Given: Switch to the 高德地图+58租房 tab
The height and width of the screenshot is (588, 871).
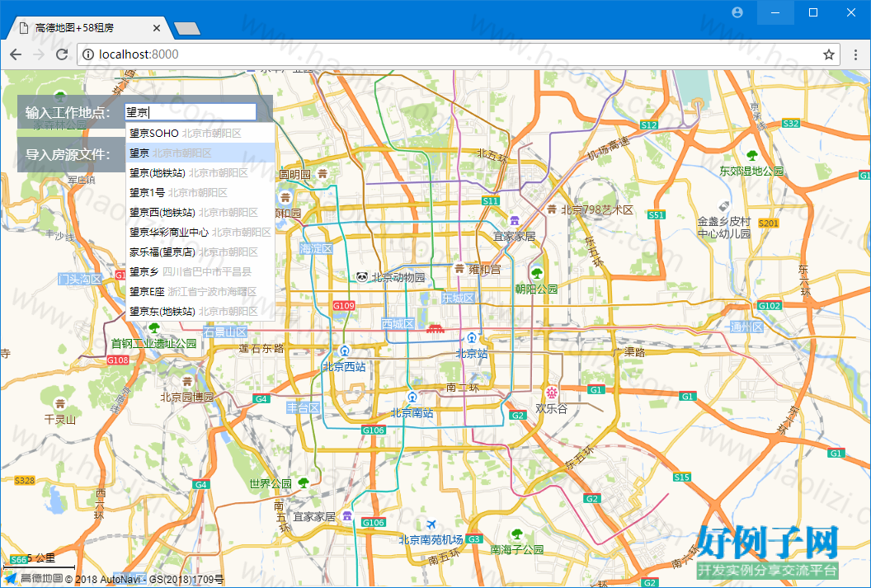Looking at the screenshot, I should (x=89, y=28).
